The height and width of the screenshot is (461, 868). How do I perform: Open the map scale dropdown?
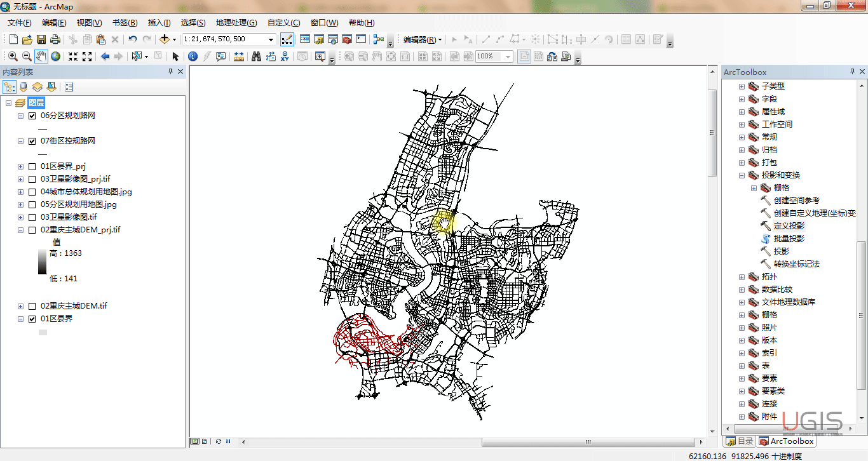[x=271, y=39]
